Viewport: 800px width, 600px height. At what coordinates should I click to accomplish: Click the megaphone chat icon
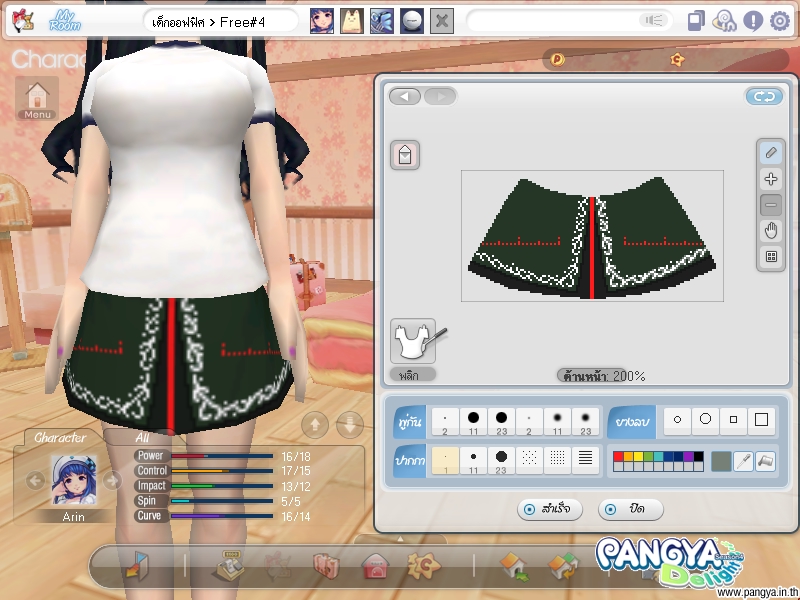[654, 20]
